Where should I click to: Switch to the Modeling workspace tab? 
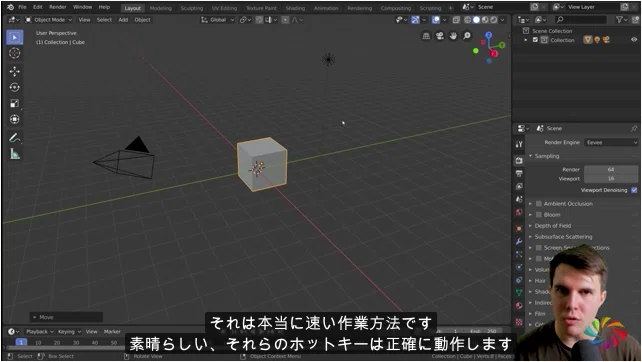(160, 8)
